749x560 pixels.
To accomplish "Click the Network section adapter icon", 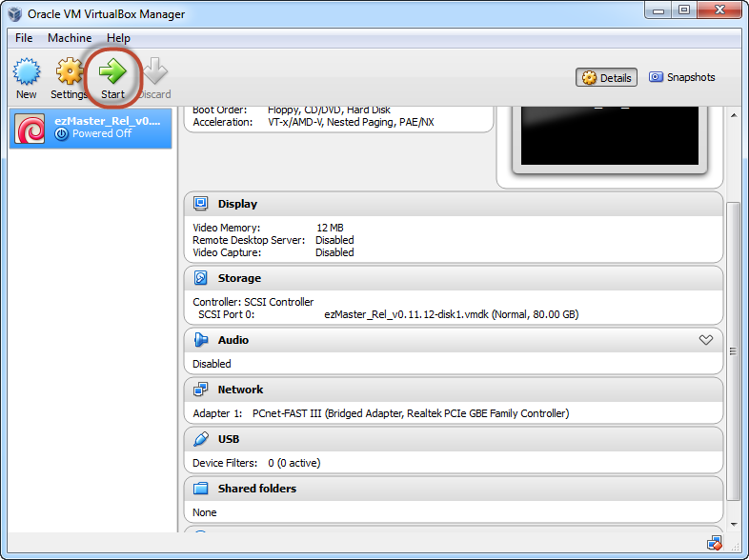I will (x=201, y=390).
